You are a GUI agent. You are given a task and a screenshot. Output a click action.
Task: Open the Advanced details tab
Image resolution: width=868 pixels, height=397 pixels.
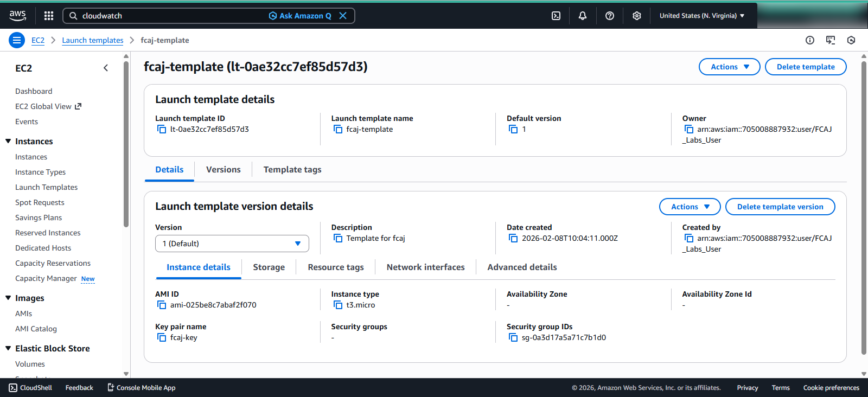(522, 267)
